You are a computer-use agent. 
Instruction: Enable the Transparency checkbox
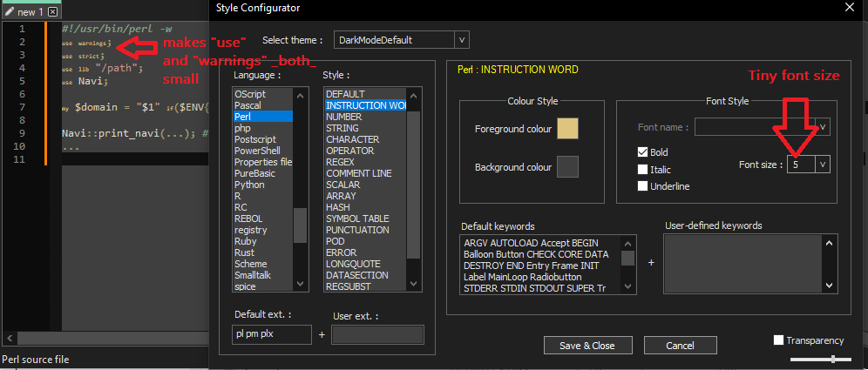pos(778,340)
